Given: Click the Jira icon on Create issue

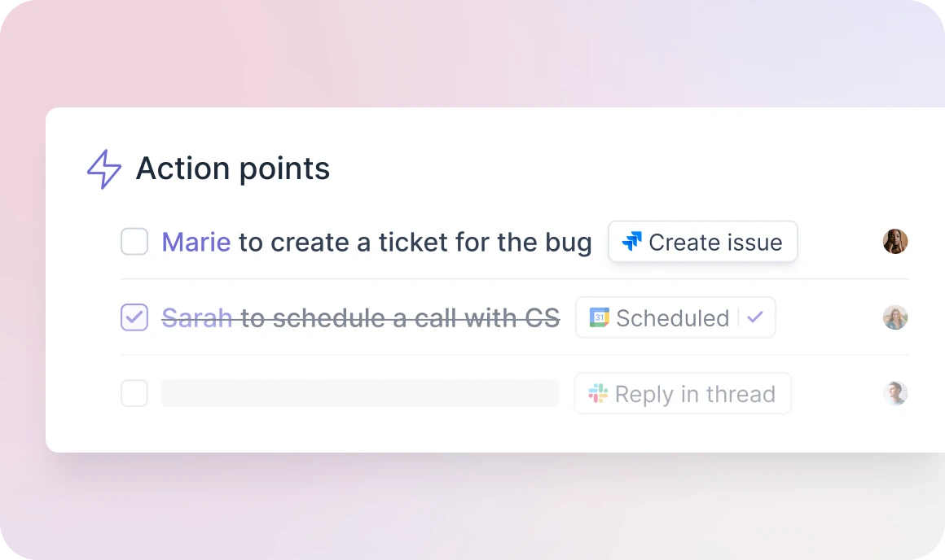Looking at the screenshot, I should (632, 241).
